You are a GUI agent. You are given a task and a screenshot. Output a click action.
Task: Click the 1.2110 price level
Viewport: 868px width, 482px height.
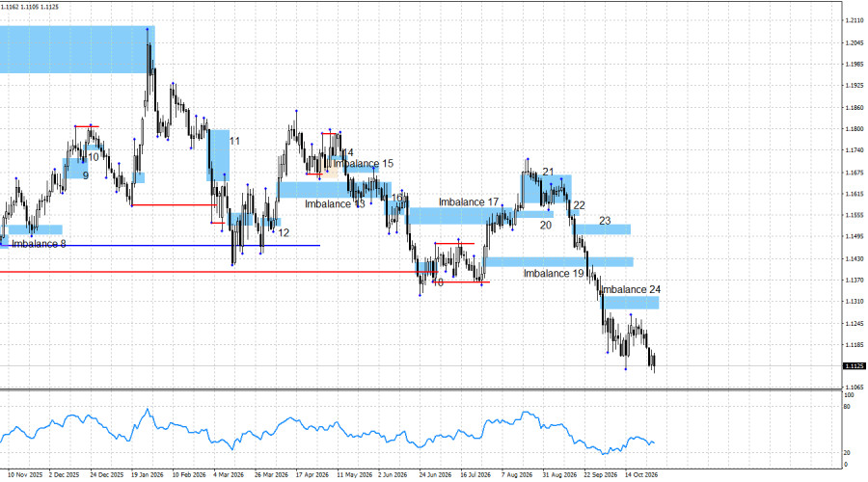[x=854, y=21]
